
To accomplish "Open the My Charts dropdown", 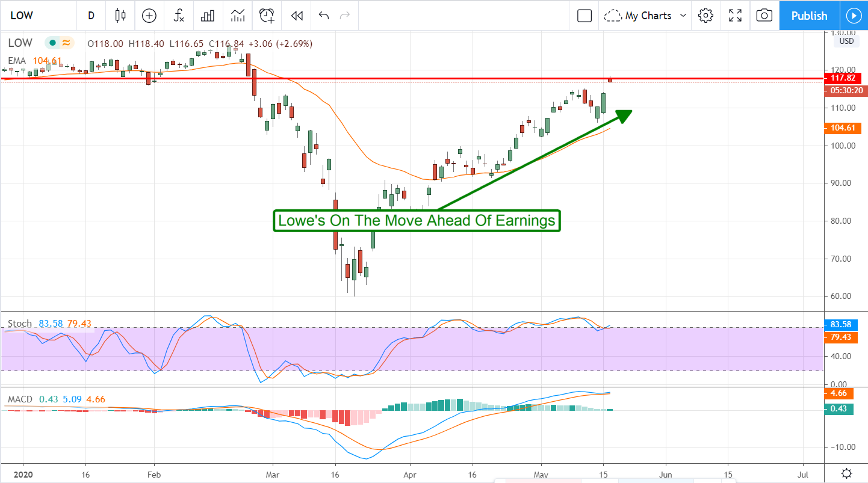I will pyautogui.click(x=646, y=16).
